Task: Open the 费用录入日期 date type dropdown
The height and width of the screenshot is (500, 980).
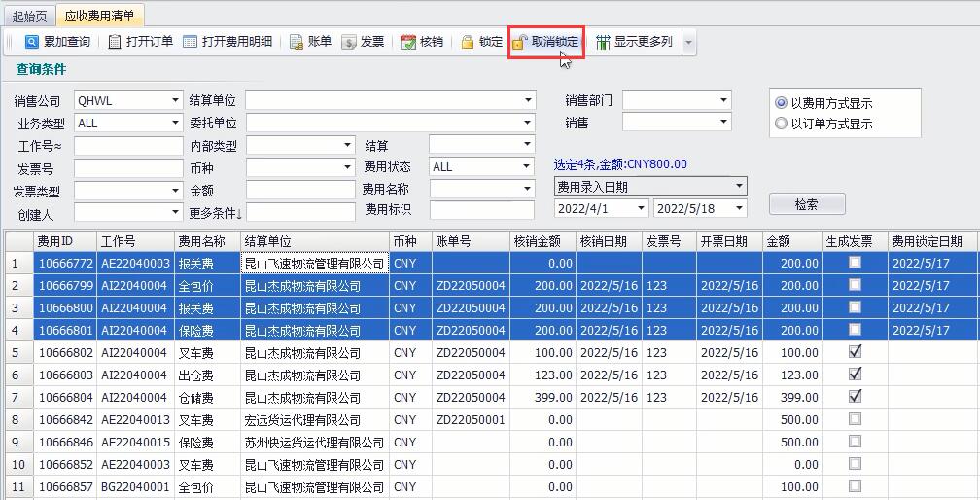Action: coord(739,186)
